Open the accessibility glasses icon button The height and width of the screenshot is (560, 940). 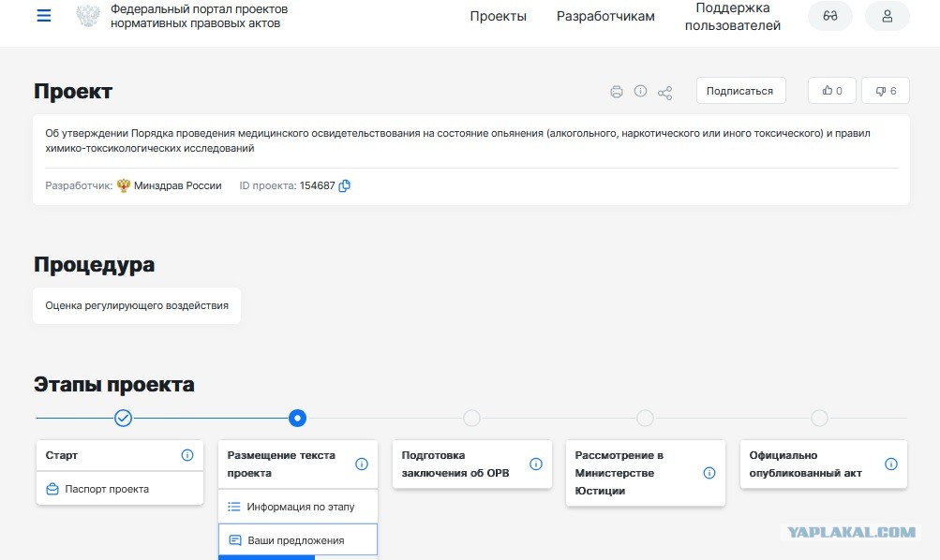(829, 16)
